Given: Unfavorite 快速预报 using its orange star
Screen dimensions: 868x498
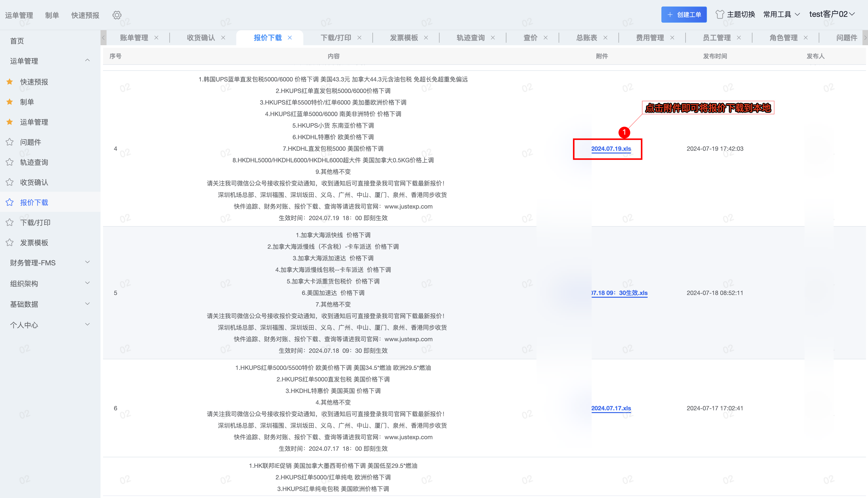Looking at the screenshot, I should (x=10, y=82).
